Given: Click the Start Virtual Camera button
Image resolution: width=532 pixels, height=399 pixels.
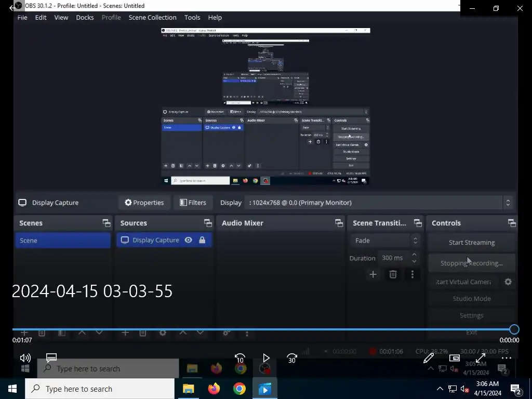Looking at the screenshot, I should tap(463, 282).
